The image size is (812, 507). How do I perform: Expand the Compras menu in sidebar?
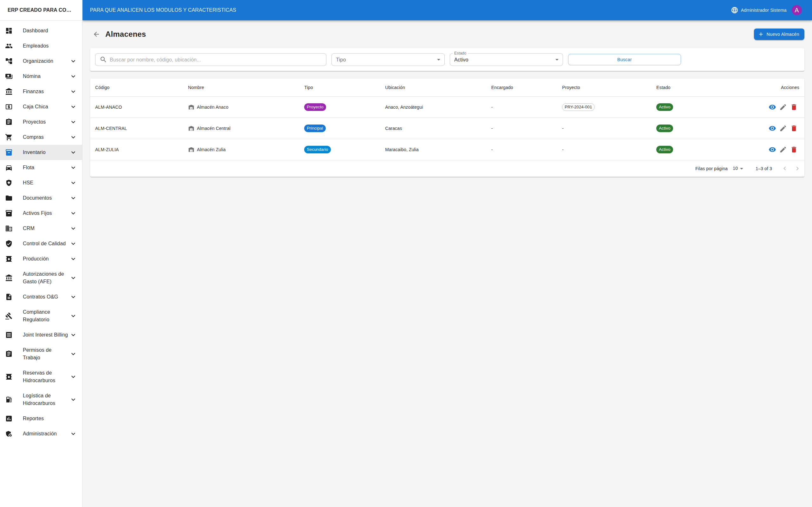tap(41, 137)
